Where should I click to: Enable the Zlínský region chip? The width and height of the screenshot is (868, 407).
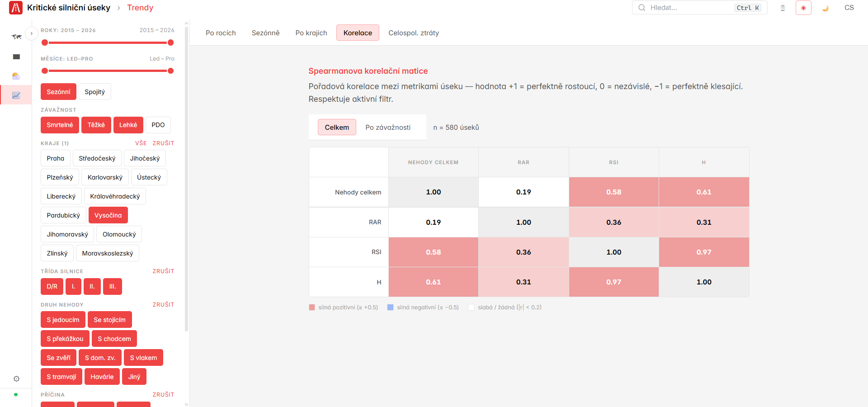pos(57,253)
